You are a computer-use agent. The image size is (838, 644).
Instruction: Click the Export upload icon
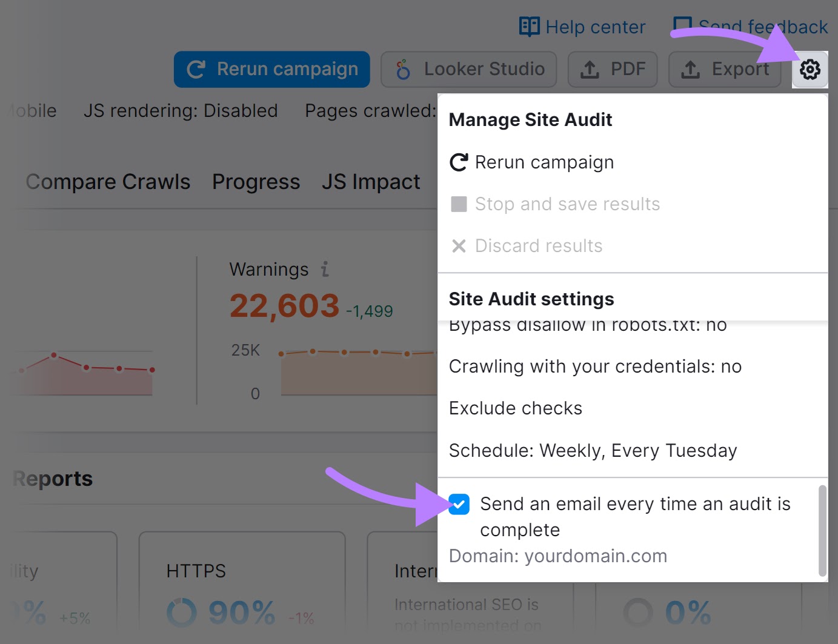(690, 68)
